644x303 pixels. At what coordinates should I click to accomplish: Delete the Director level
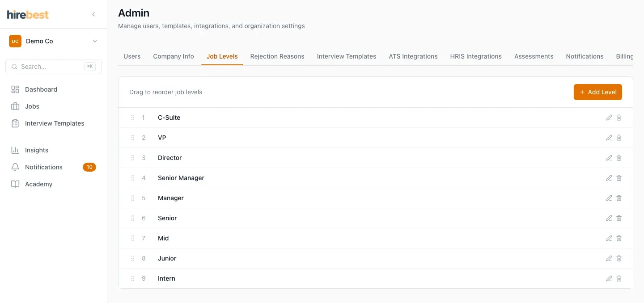click(x=619, y=158)
